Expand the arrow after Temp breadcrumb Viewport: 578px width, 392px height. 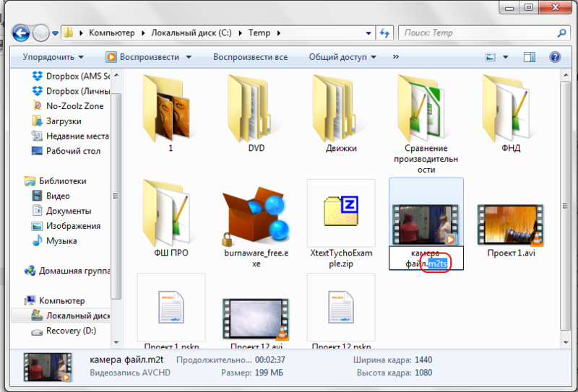(x=279, y=33)
